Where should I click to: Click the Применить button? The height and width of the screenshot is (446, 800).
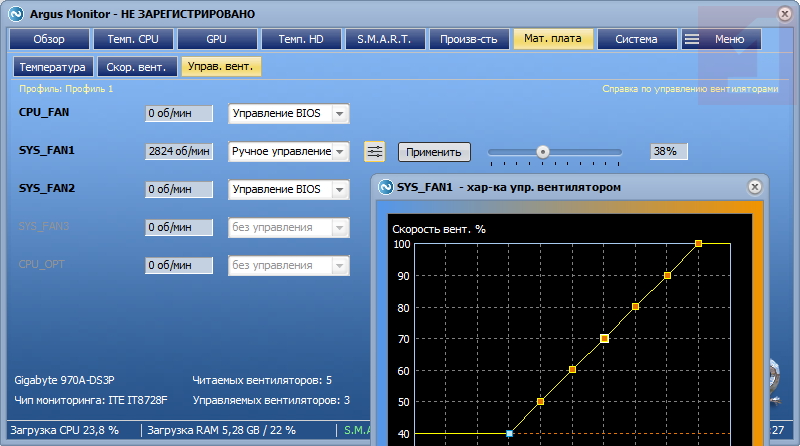pyautogui.click(x=434, y=152)
